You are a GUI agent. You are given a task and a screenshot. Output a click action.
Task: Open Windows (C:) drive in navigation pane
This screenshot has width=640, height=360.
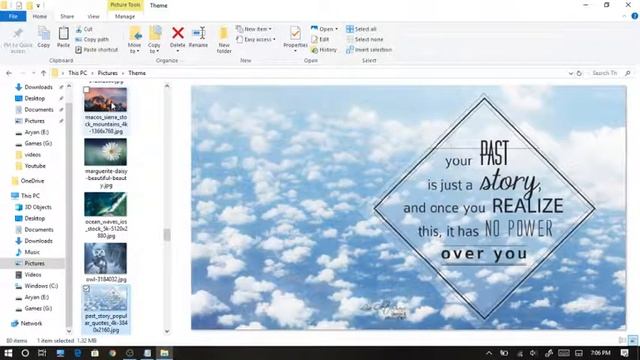[x=41, y=286]
